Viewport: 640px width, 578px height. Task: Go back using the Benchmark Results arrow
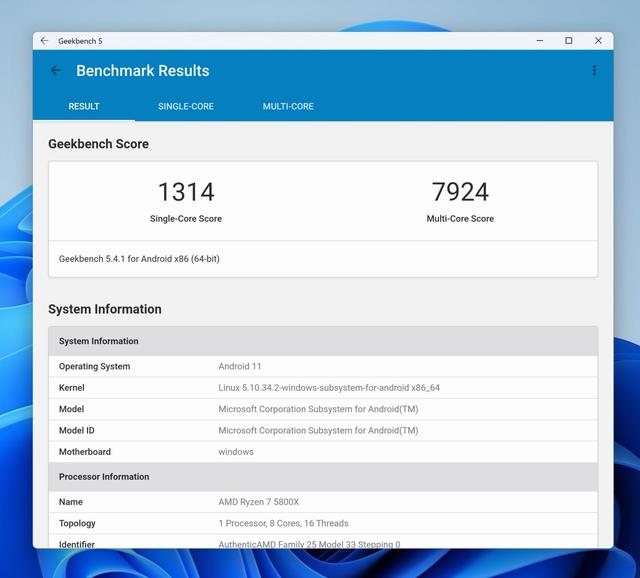click(x=56, y=71)
